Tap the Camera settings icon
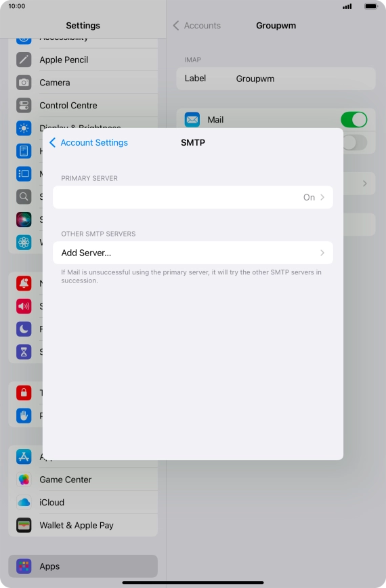Screen dimensions: 386x588 click(24, 83)
